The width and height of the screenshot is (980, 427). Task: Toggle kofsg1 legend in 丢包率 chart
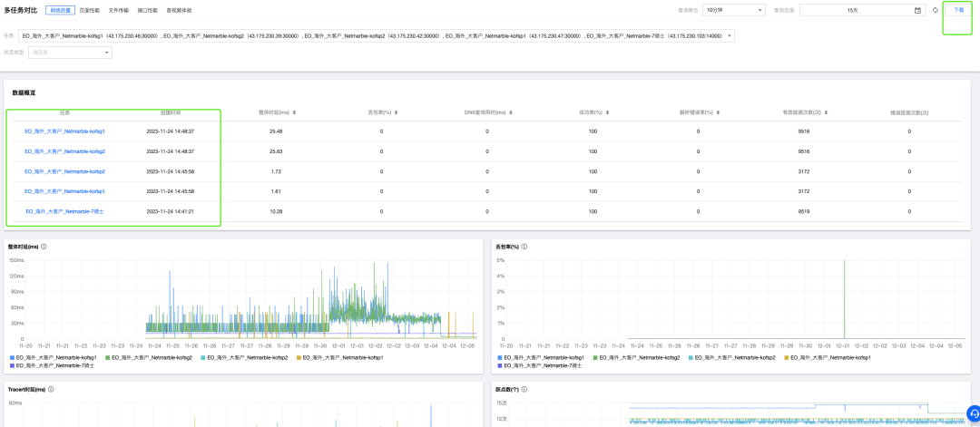click(x=541, y=358)
